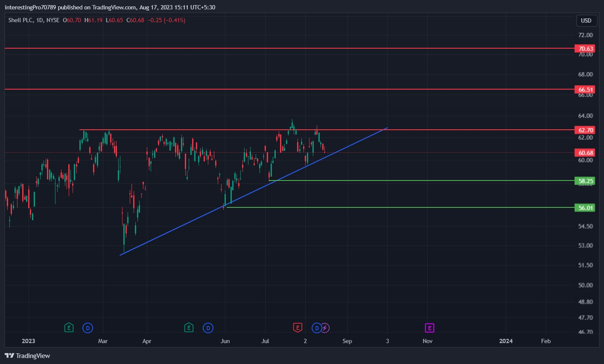Click the Apr time axis label
This screenshot has width=604, height=364.
[147, 341]
